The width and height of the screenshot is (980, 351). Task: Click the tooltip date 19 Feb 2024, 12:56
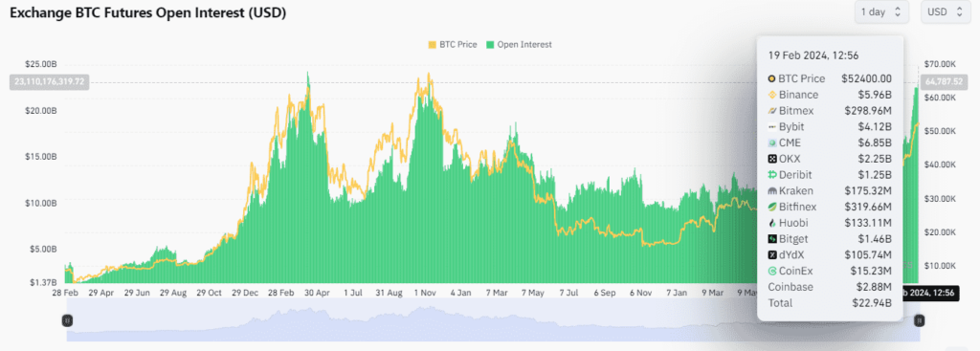tap(813, 55)
